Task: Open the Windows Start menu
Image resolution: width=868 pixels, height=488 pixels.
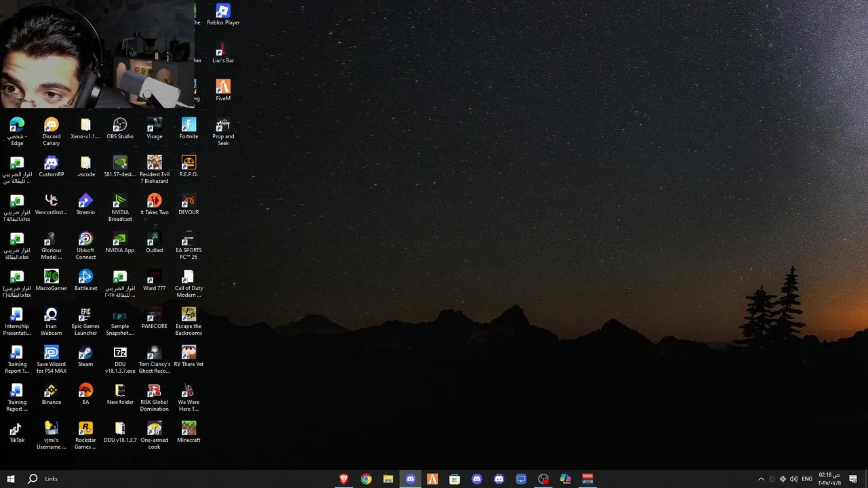Action: point(11,479)
